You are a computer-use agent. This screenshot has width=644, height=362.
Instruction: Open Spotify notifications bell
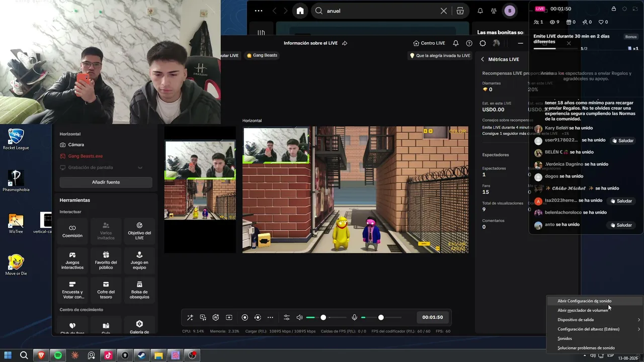480,11
